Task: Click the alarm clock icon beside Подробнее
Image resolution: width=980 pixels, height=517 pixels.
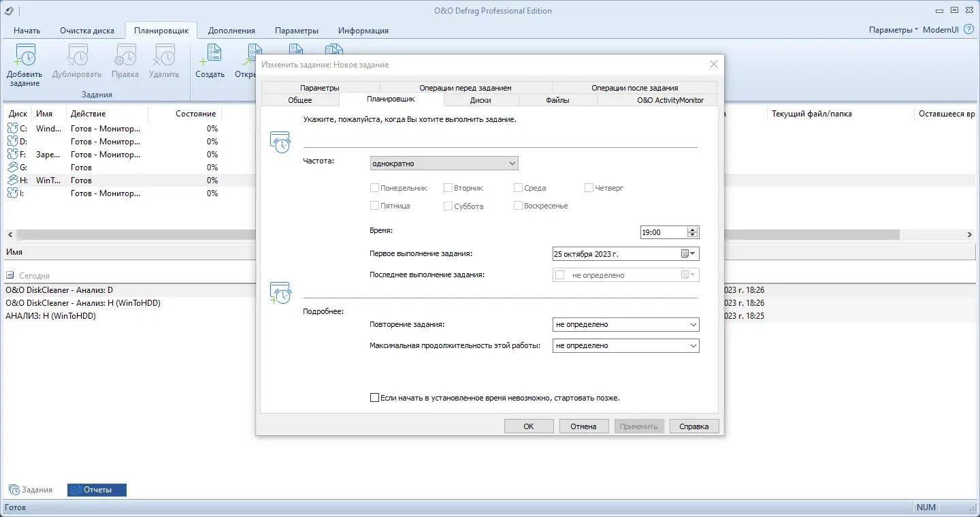Action: coord(280,292)
